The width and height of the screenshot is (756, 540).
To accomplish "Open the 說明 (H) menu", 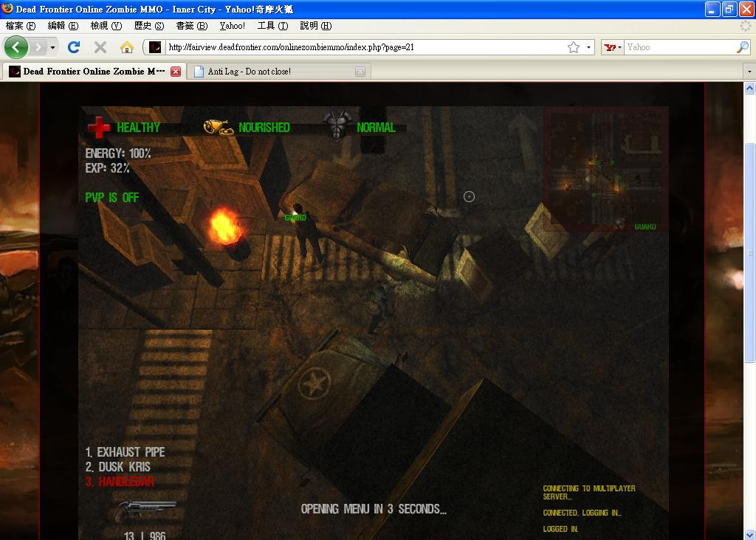I will point(316,26).
